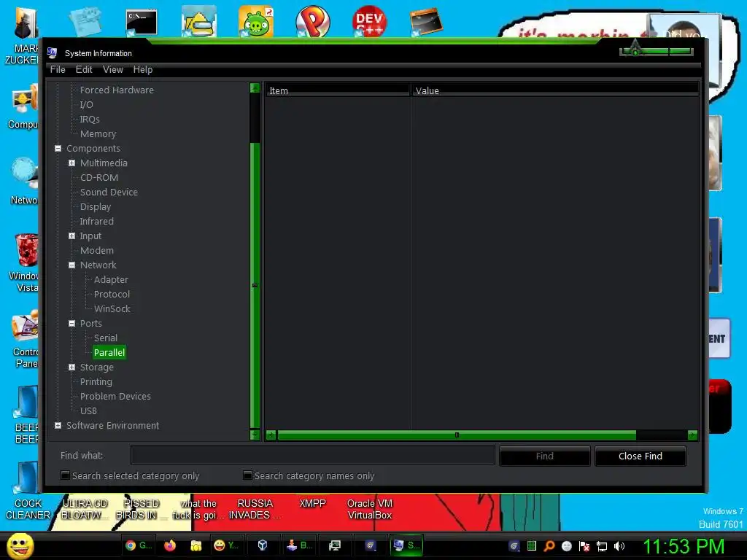Switch to the smiley Y... taskbar button
Viewport: 747px width, 560px height.
tap(226, 545)
